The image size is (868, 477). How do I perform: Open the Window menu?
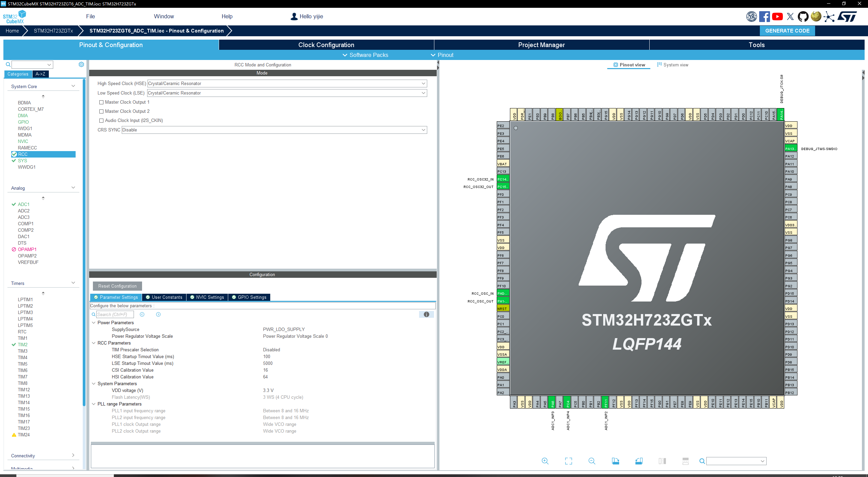coord(164,16)
